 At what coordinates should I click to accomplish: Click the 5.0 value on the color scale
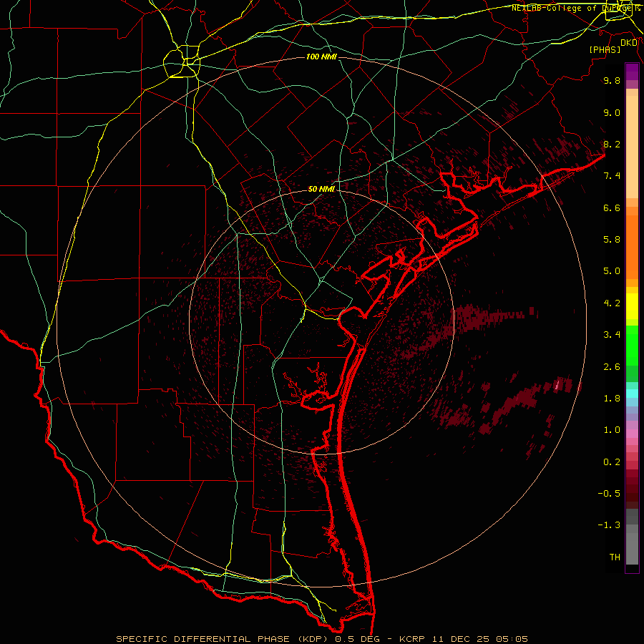pos(612,271)
